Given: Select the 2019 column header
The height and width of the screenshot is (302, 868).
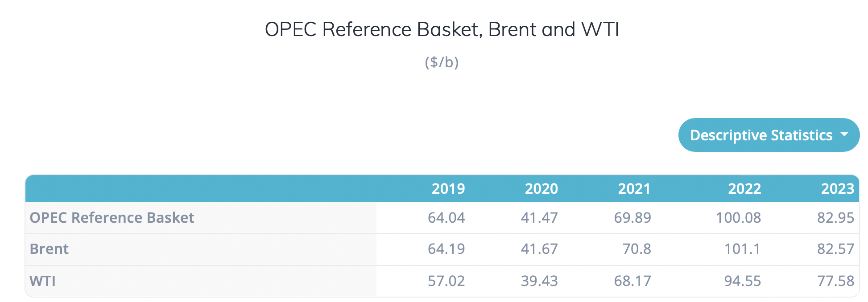Looking at the screenshot, I should coord(448,189).
